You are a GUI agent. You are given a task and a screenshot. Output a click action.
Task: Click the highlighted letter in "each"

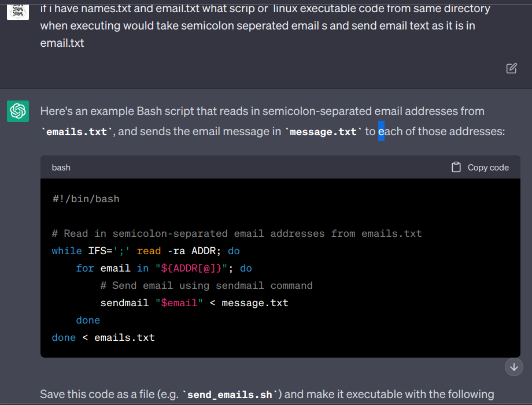pyautogui.click(x=381, y=132)
